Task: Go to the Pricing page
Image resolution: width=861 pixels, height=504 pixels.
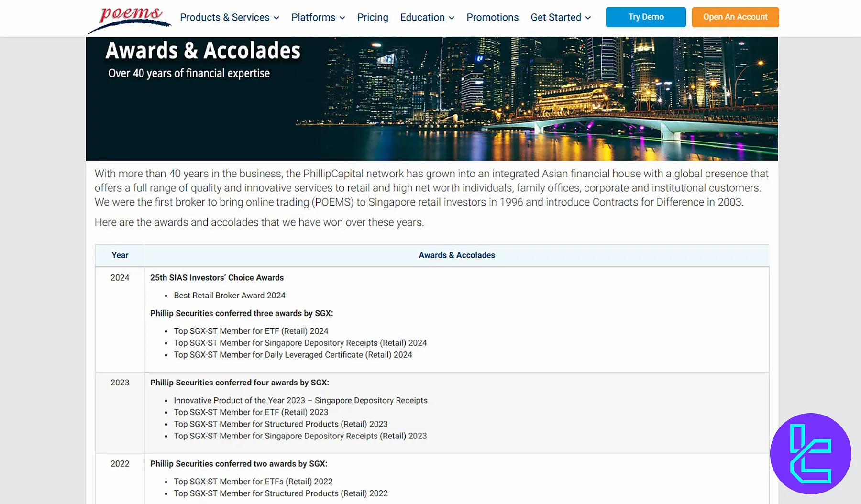Action: pyautogui.click(x=373, y=17)
